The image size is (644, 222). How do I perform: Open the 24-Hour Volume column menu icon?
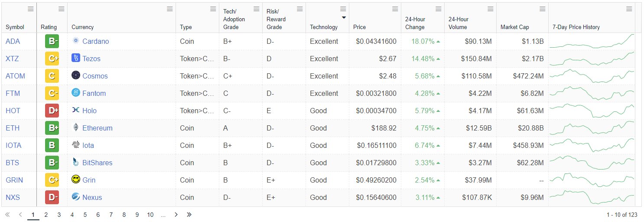[x=490, y=9]
